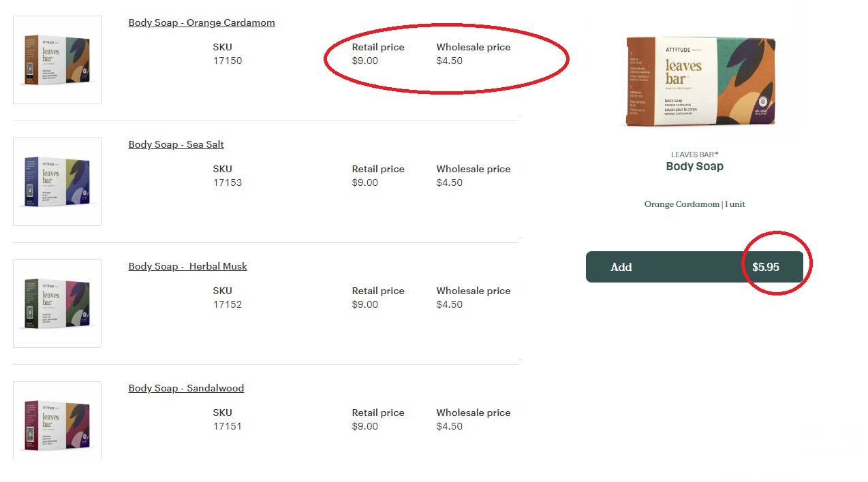The image size is (868, 482).
Task: Open the Body Soap - Herbal Musk link
Action: (187, 266)
